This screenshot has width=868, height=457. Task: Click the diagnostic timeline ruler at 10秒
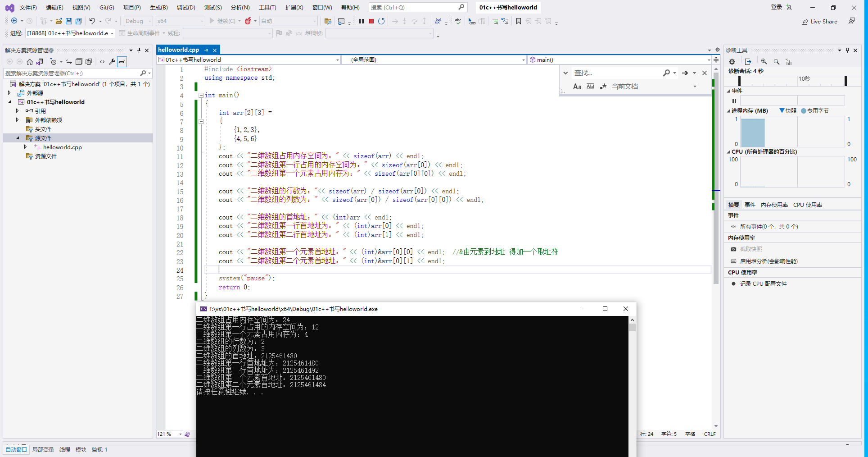pyautogui.click(x=804, y=79)
